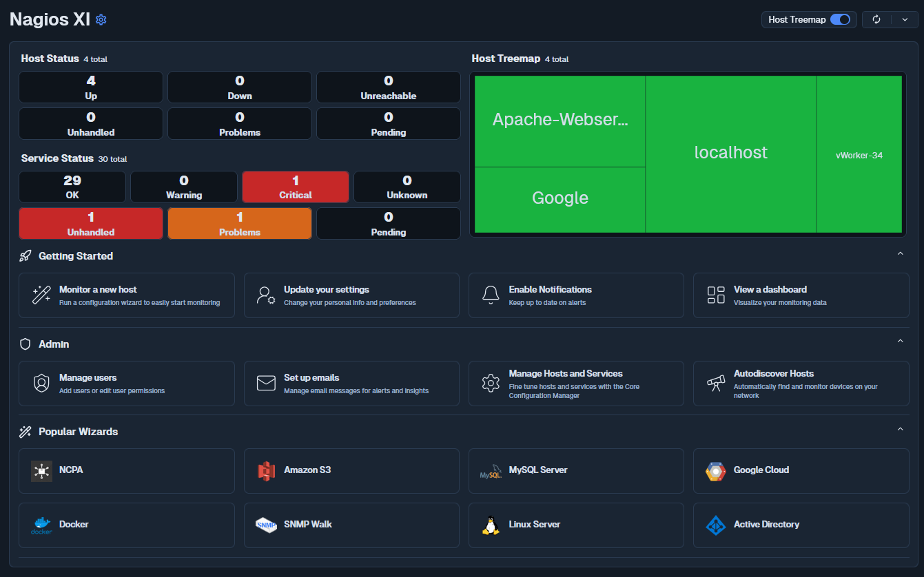Click the Autodiscover Hosts telescope icon
The height and width of the screenshot is (577, 924).
pos(715,384)
